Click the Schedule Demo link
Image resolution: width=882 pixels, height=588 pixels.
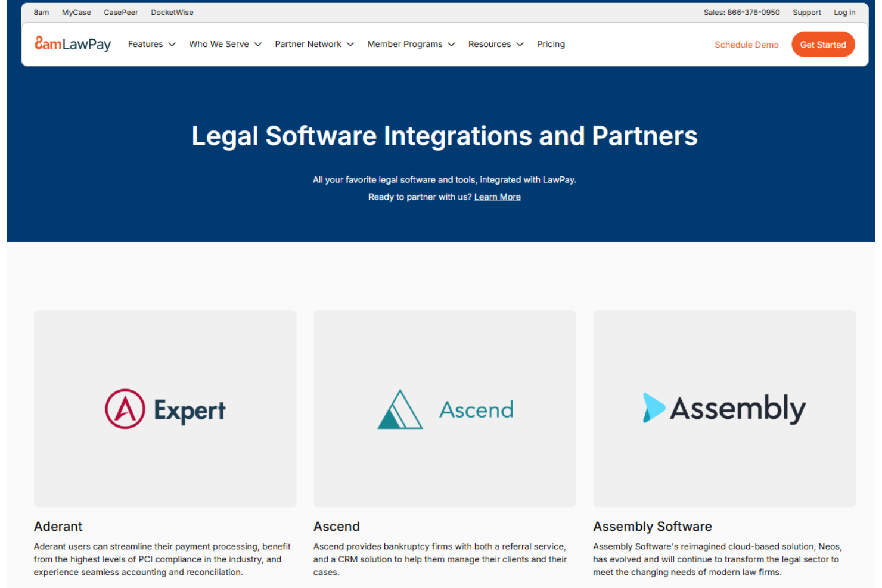[746, 45]
